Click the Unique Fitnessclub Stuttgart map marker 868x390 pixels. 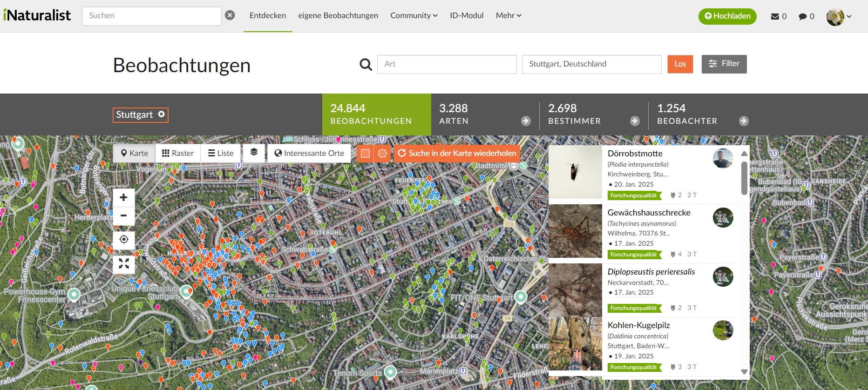[186, 291]
